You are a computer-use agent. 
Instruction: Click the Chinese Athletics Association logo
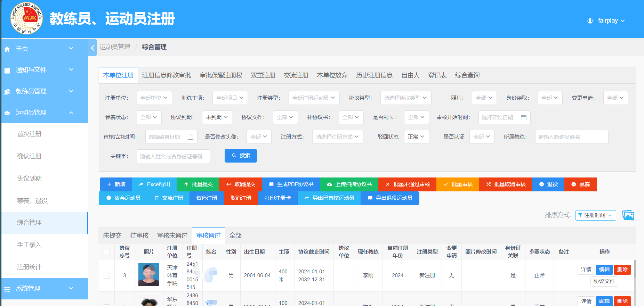pyautogui.click(x=26, y=18)
